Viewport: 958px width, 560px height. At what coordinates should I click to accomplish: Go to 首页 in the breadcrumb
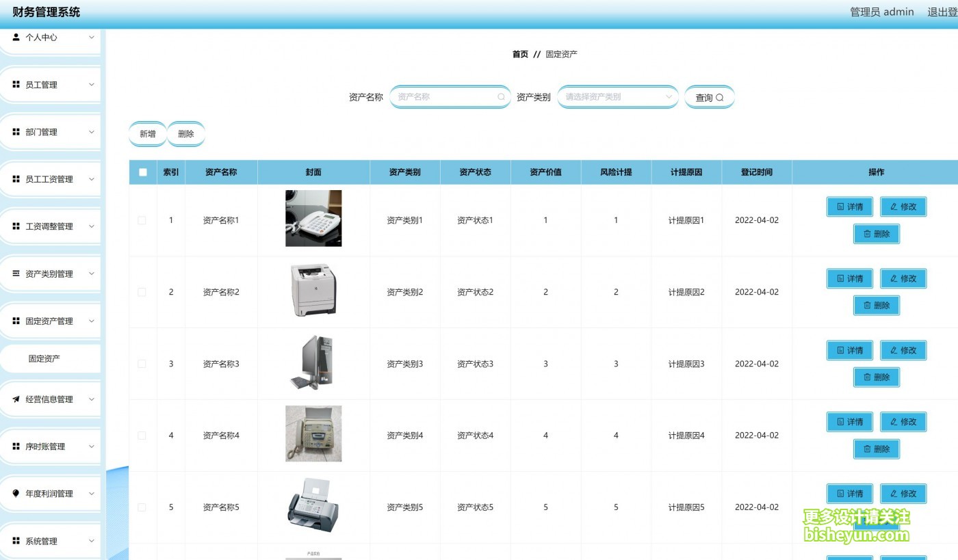click(520, 54)
